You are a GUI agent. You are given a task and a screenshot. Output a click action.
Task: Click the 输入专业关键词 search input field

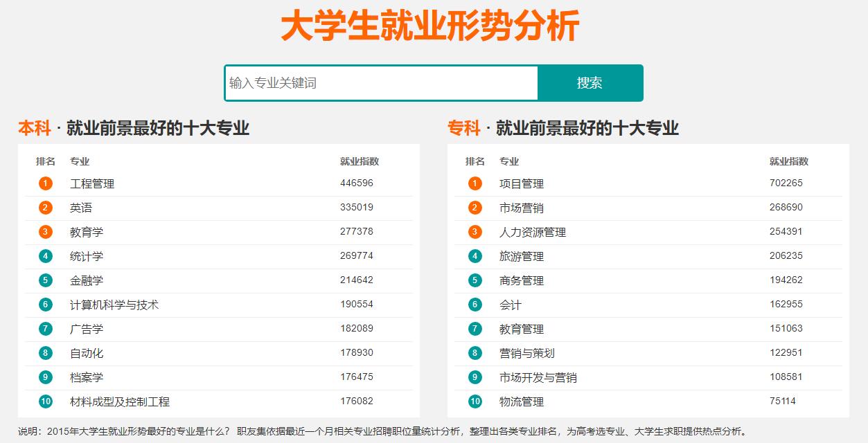tap(380, 82)
